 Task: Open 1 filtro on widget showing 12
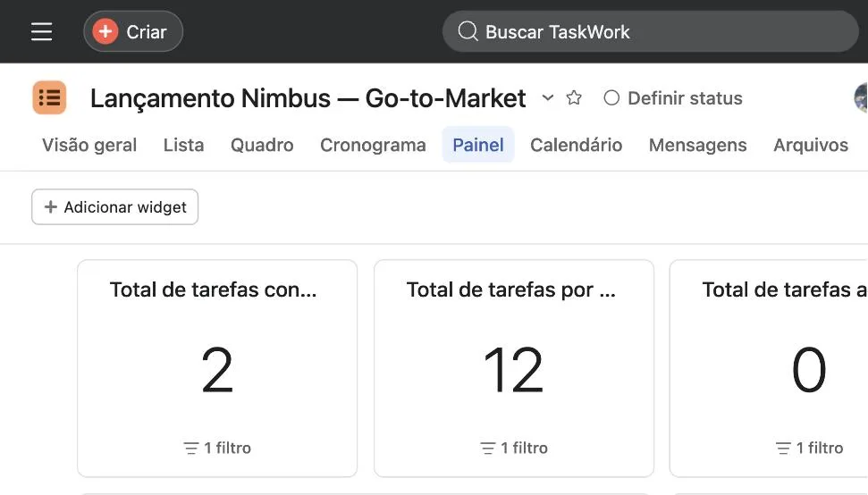(x=514, y=448)
